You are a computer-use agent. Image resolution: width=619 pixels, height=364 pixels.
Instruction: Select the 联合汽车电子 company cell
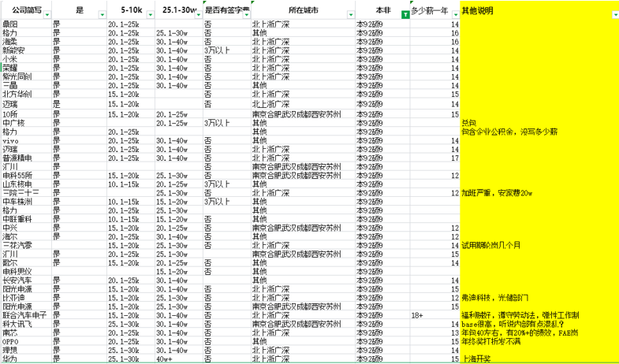24,315
